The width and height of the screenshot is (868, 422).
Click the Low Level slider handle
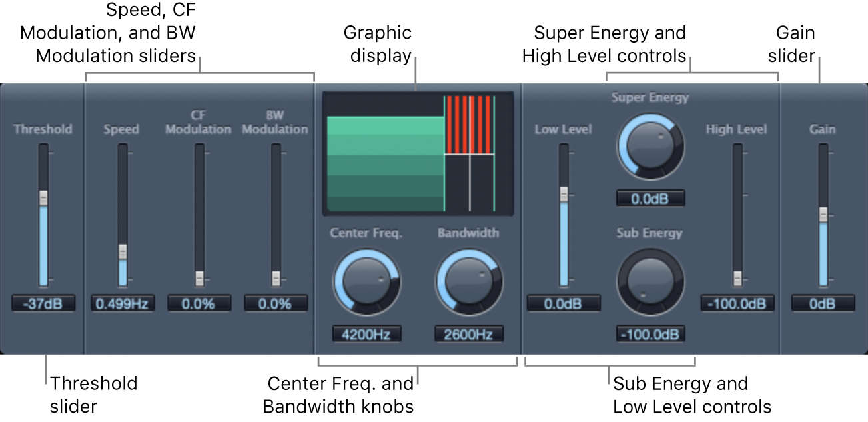click(x=564, y=194)
